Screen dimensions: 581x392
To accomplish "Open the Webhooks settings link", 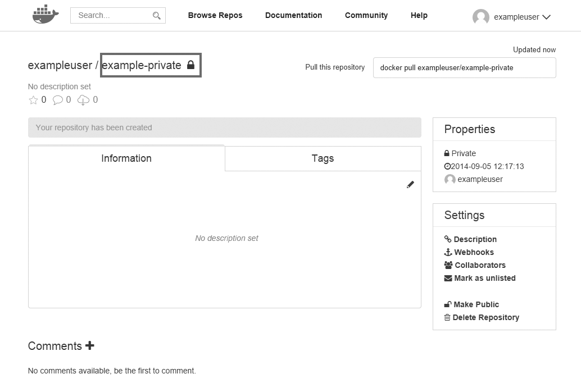I will coord(474,252).
